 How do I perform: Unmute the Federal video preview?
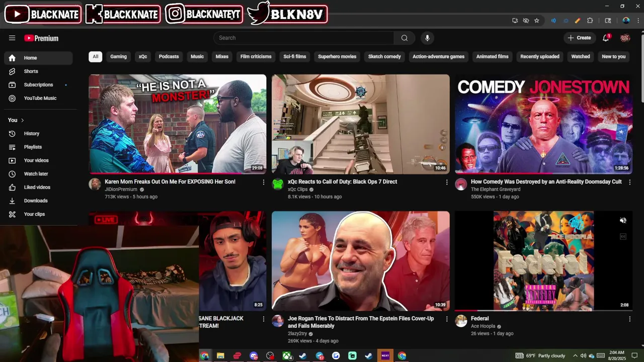pyautogui.click(x=623, y=220)
